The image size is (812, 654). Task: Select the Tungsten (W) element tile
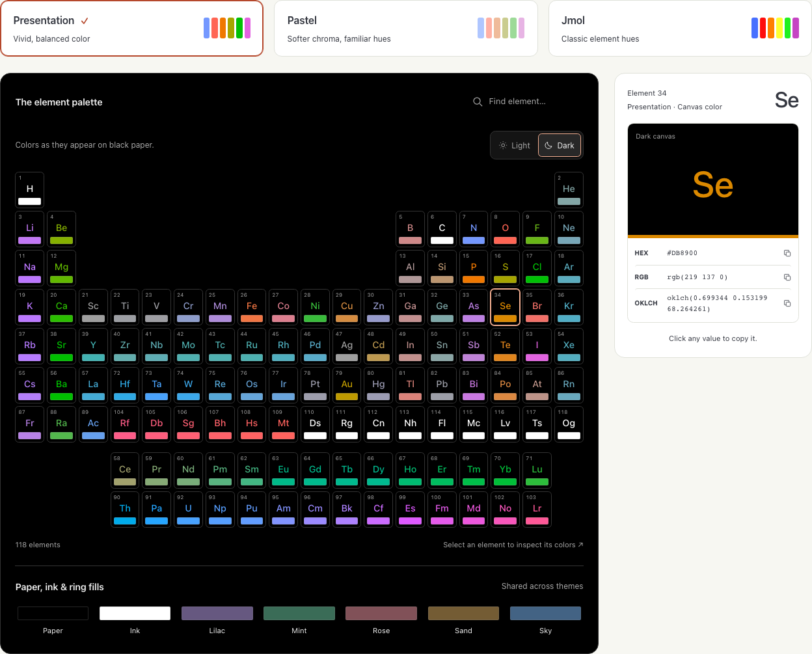coord(189,385)
